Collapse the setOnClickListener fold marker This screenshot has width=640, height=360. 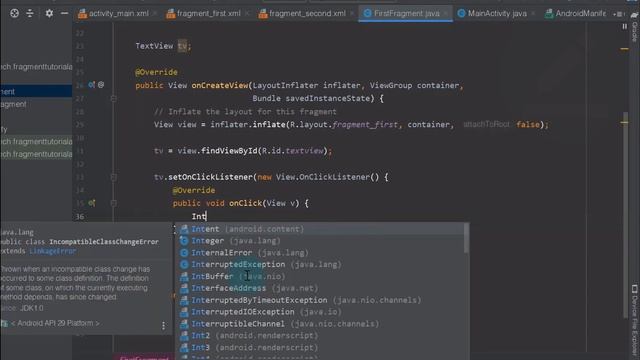(113, 177)
